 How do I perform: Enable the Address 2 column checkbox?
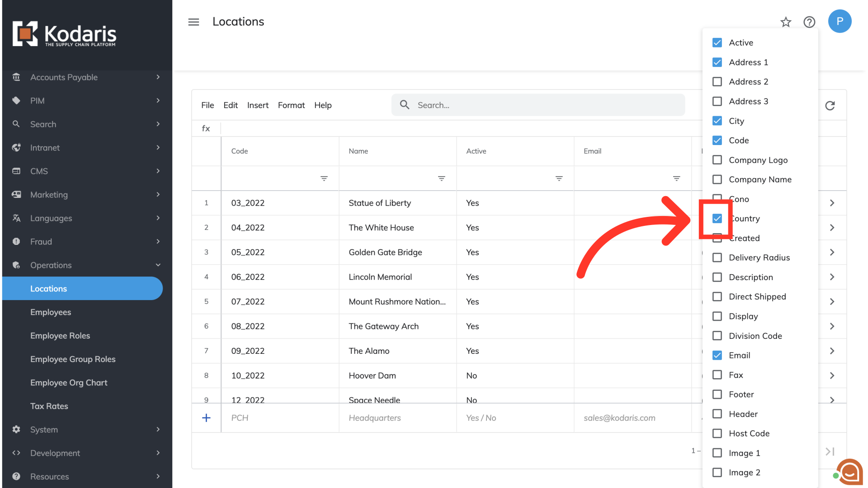(717, 82)
